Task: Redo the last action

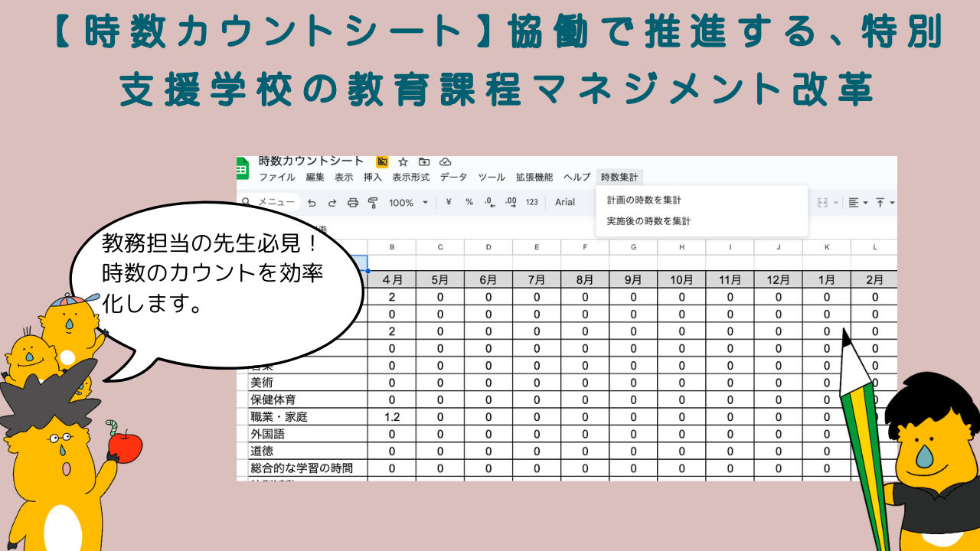Action: (332, 203)
